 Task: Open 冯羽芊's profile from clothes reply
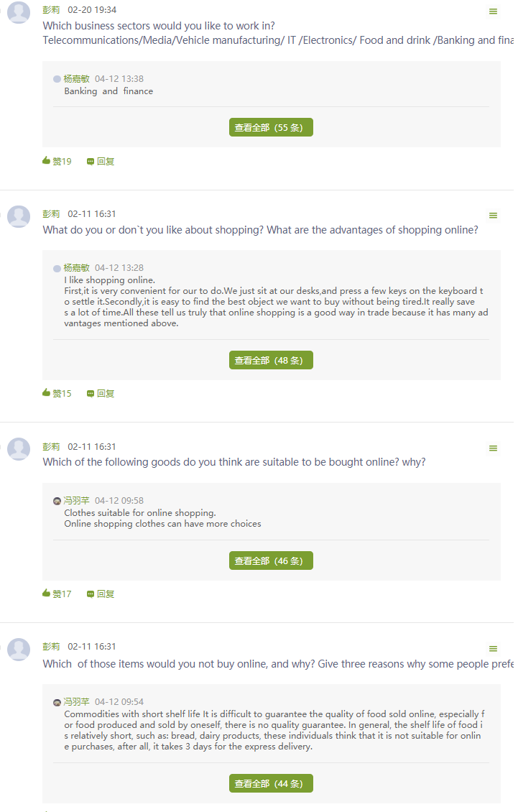pyautogui.click(x=76, y=500)
